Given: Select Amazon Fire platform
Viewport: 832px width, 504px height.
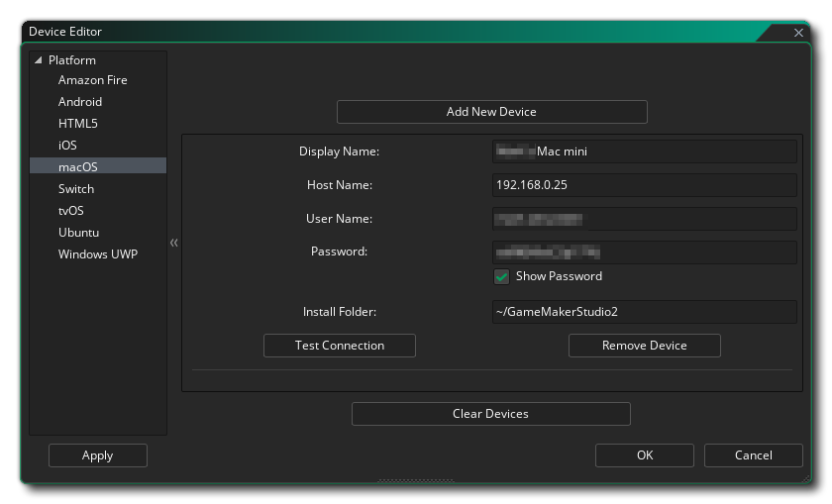Looking at the screenshot, I should click(x=92, y=80).
